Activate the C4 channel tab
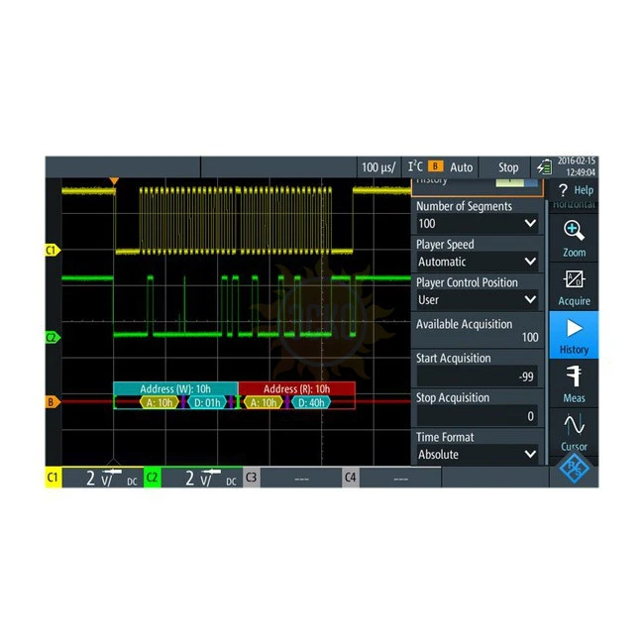Screen dimensions: 644x644 [351, 478]
